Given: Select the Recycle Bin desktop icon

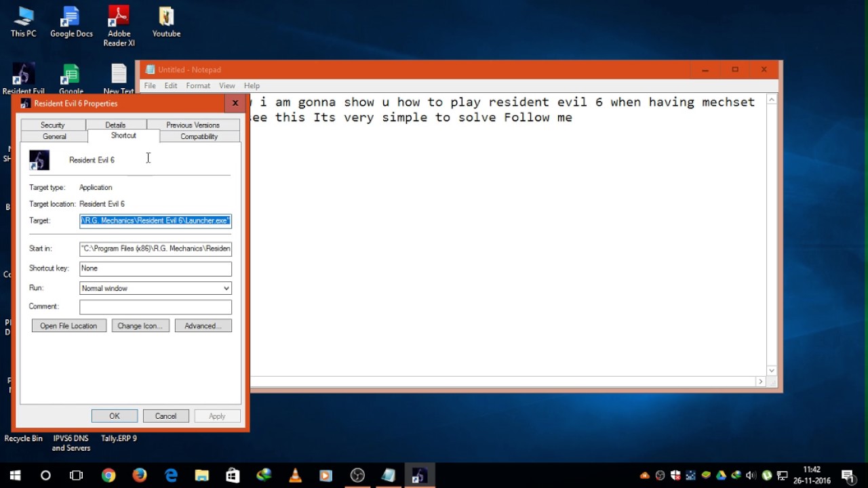Looking at the screenshot, I should 24,439.
